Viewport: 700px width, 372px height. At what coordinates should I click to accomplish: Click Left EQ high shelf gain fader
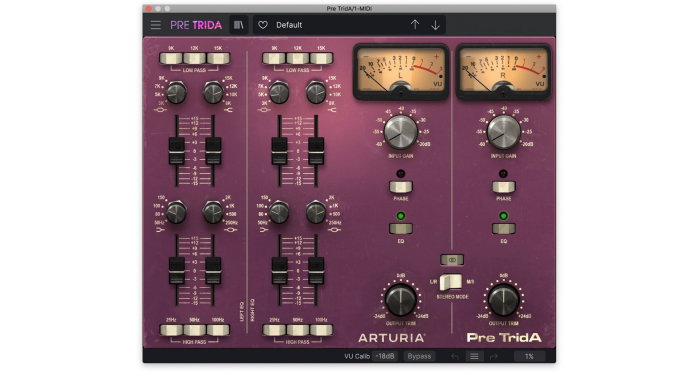[x=213, y=151]
